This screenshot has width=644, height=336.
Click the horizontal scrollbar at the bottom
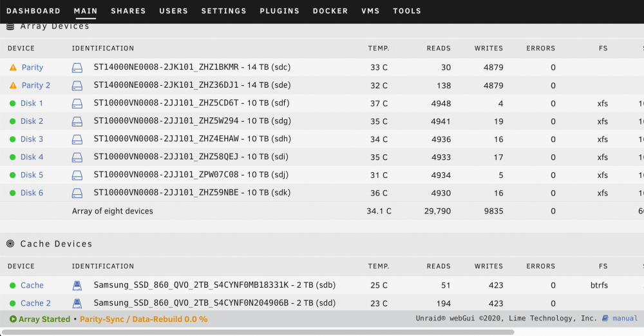258,332
